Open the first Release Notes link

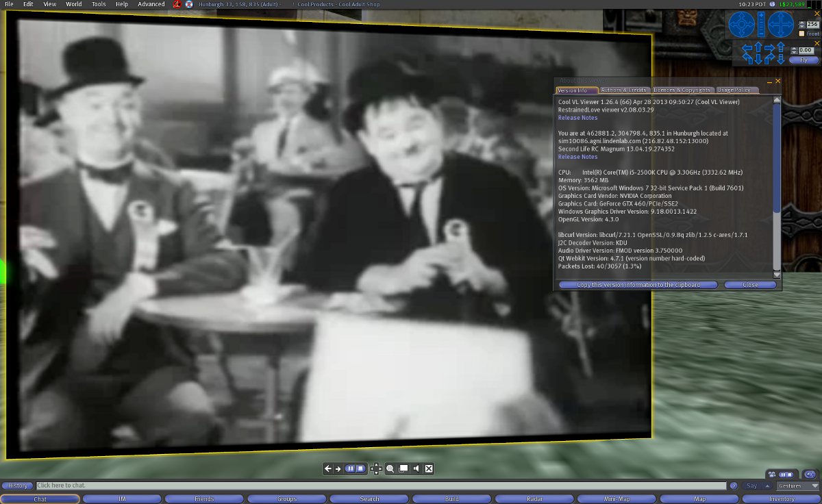tap(577, 118)
